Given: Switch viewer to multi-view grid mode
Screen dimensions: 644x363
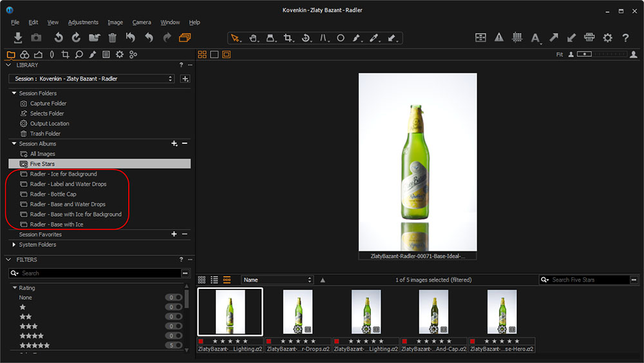Looking at the screenshot, I should [202, 54].
